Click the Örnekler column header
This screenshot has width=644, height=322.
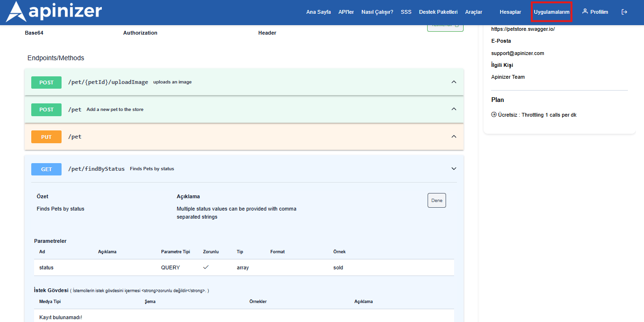tap(258, 302)
